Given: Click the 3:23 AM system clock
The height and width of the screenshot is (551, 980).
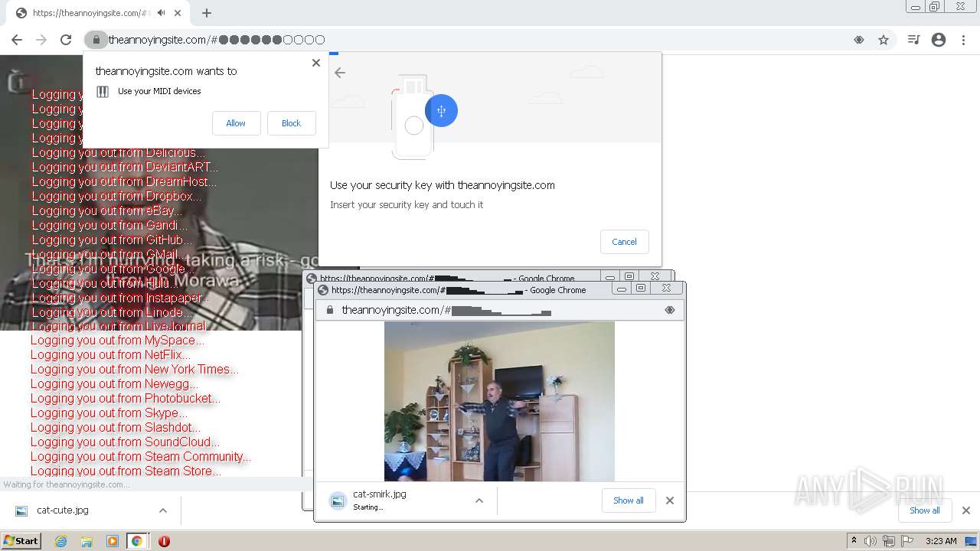Looking at the screenshot, I should pos(941,541).
